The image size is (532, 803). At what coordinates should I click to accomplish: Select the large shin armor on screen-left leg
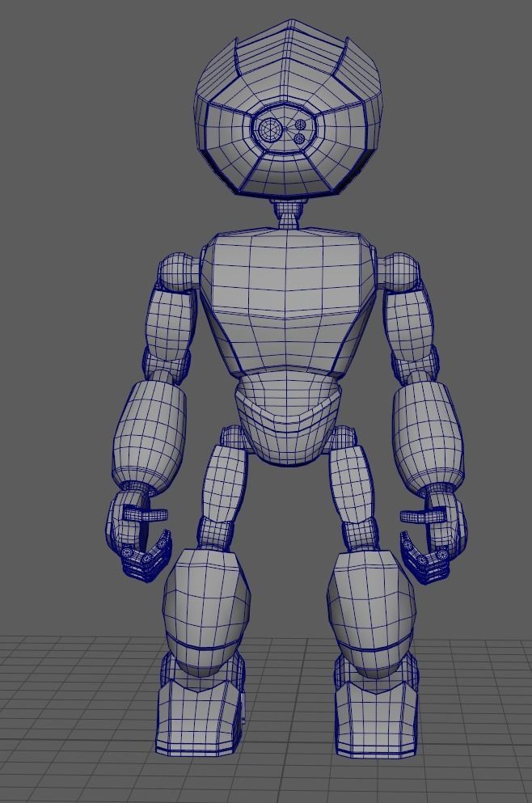pos(206,612)
